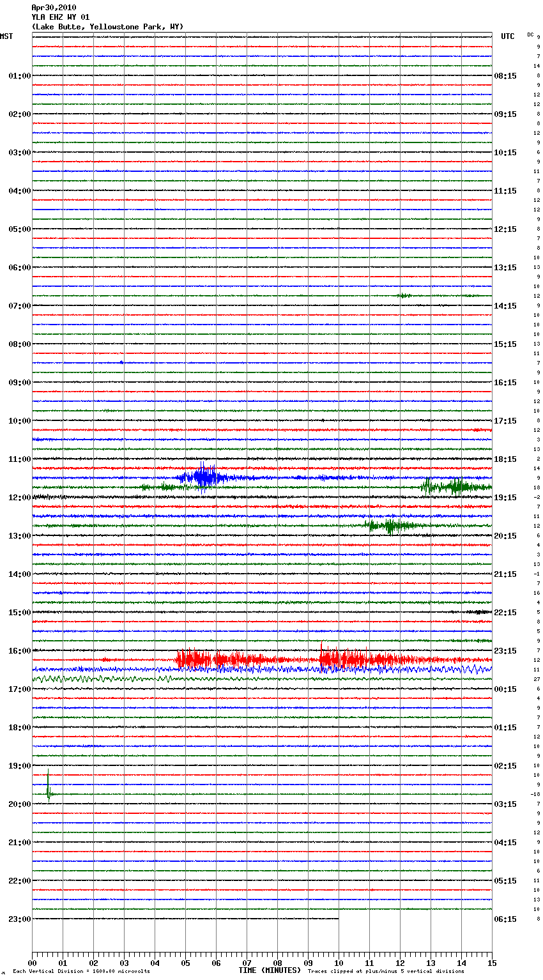Click the green burst at the end of the 11:45 trace

[457, 487]
